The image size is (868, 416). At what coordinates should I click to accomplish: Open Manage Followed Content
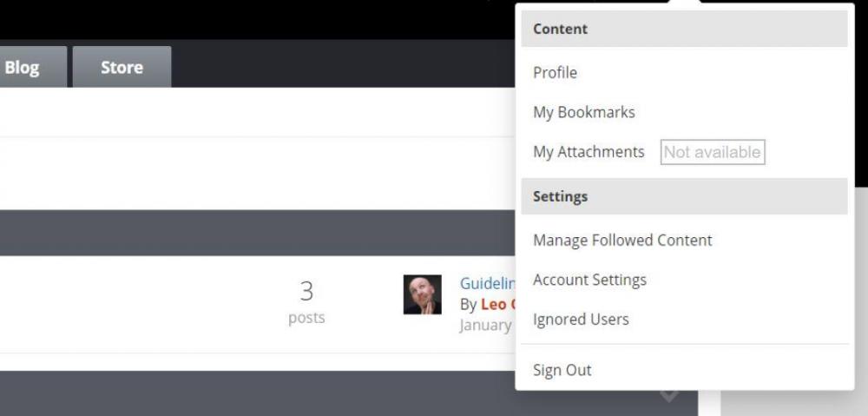pyautogui.click(x=622, y=241)
